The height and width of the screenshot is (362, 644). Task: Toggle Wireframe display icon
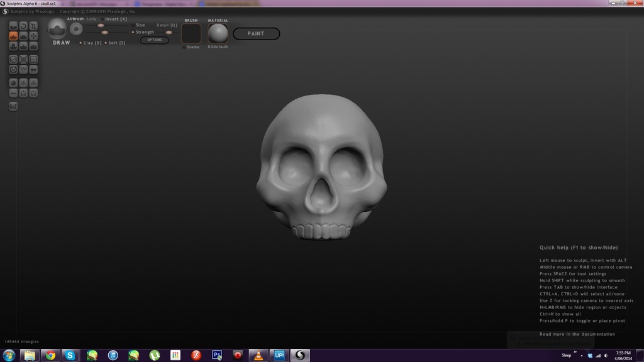point(23,69)
